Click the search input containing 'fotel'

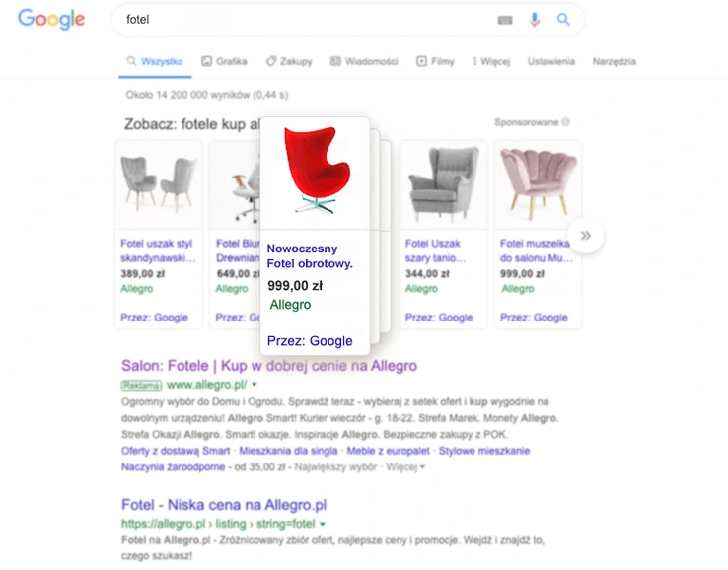tap(296, 20)
